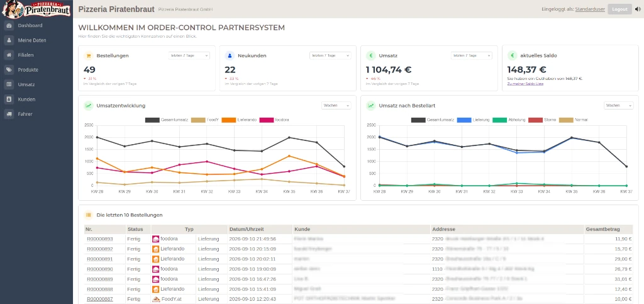Click the Pizzeria Piratenbraut logo
Image resolution: width=644 pixels, height=304 pixels.
pyautogui.click(x=36, y=9)
